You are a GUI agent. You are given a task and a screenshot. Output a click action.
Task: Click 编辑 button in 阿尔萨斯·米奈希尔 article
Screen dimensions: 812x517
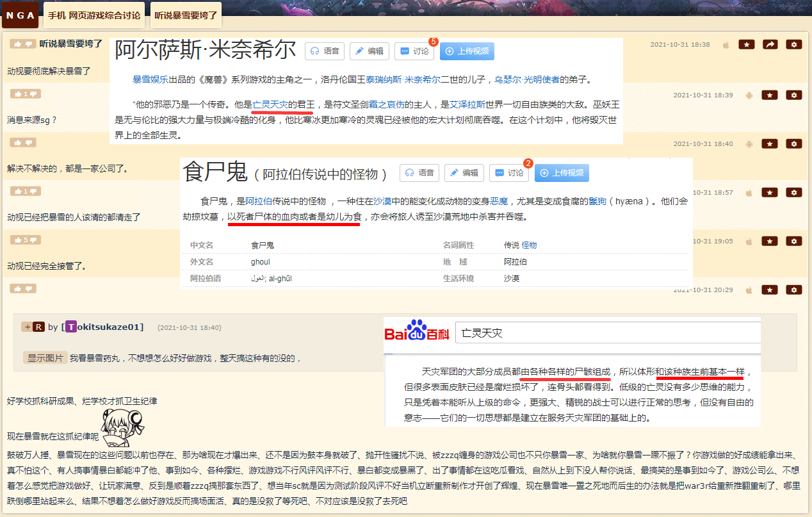[369, 51]
